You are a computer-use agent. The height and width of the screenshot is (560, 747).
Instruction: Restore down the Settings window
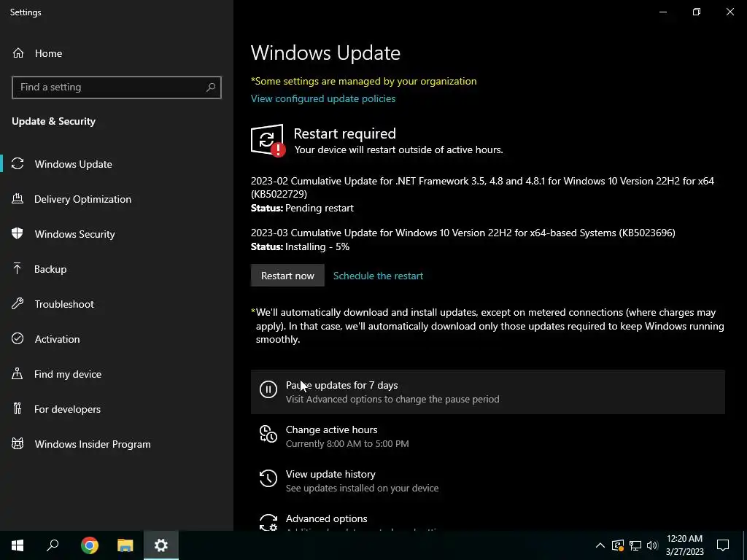coord(697,12)
